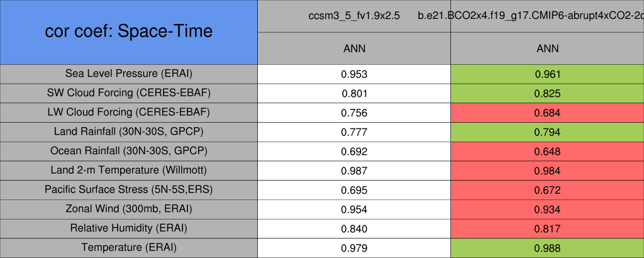
Task: Select the Temperature (ERAI) row label
Action: pyautogui.click(x=128, y=248)
